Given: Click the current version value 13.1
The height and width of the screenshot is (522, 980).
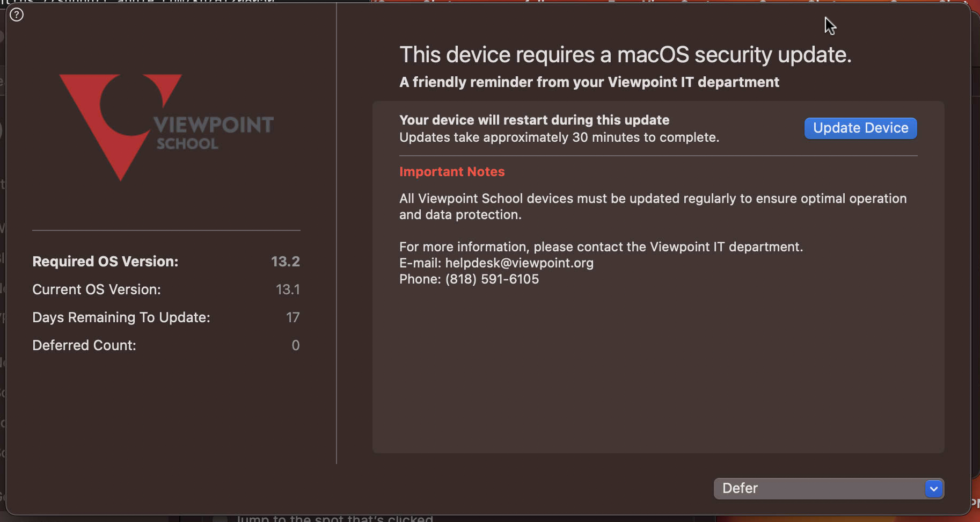Looking at the screenshot, I should [x=288, y=289].
